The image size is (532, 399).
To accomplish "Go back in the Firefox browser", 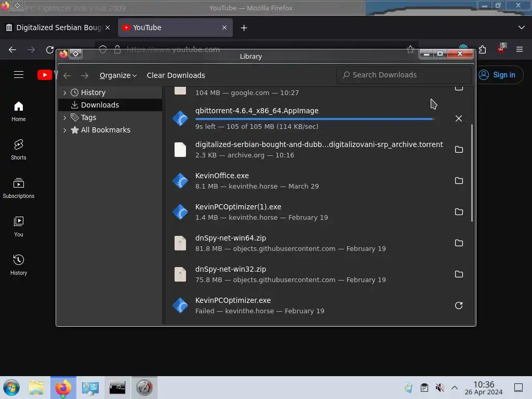I will 12,49.
